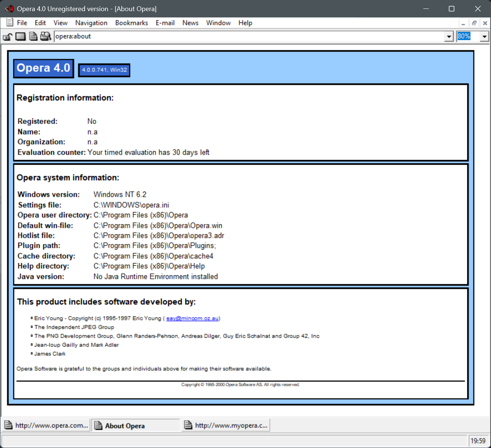This screenshot has height=448, width=491.
Task: Click the document mode page icon
Action: click(x=33, y=36)
